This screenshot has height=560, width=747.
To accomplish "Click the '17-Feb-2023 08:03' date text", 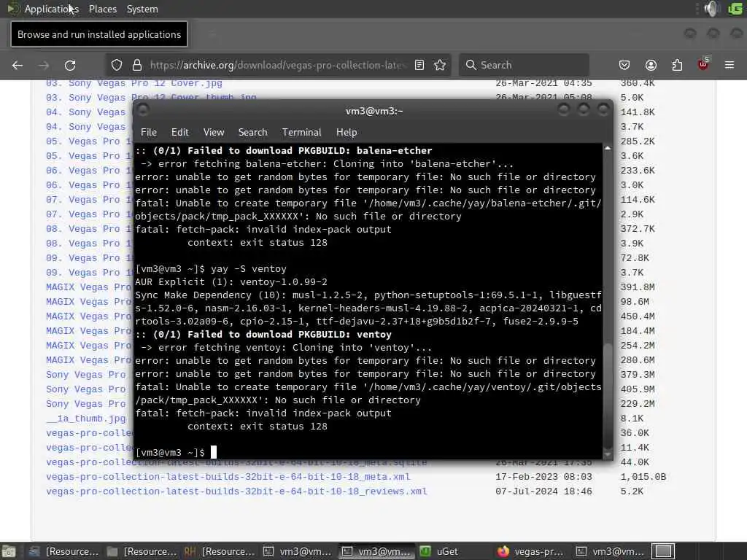I will [543, 477].
